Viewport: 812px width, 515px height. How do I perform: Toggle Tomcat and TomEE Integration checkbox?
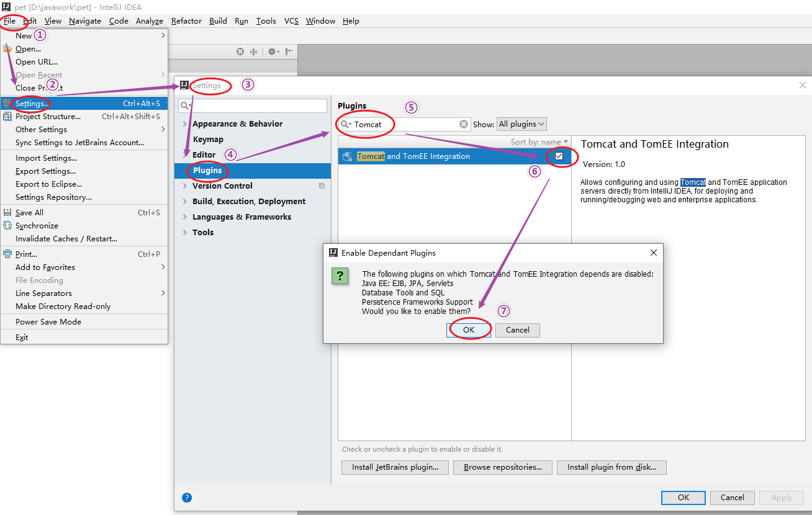point(559,156)
